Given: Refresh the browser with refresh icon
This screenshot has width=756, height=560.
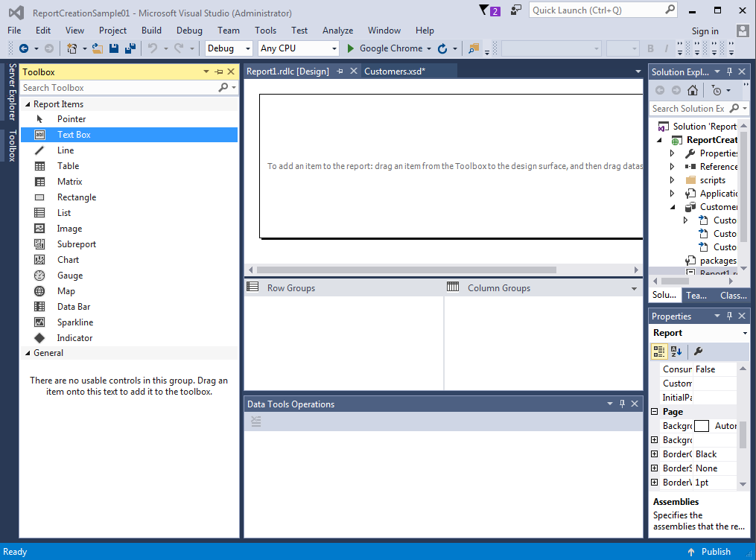Looking at the screenshot, I should pyautogui.click(x=442, y=48).
